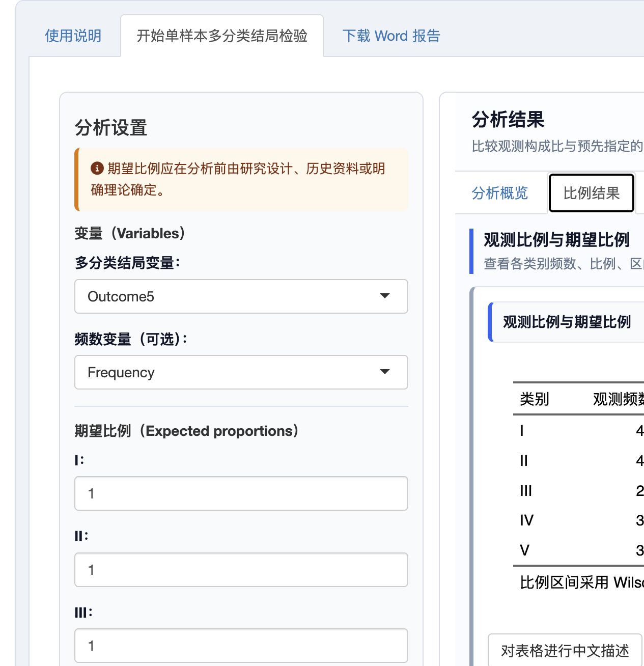644x666 pixels.
Task: Click the 类别 column header
Action: (x=535, y=399)
